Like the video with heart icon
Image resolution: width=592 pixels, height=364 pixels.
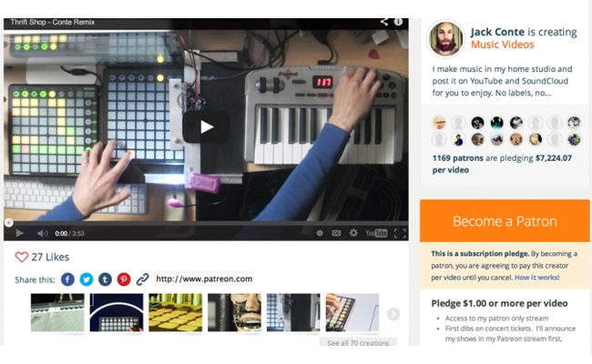22,257
